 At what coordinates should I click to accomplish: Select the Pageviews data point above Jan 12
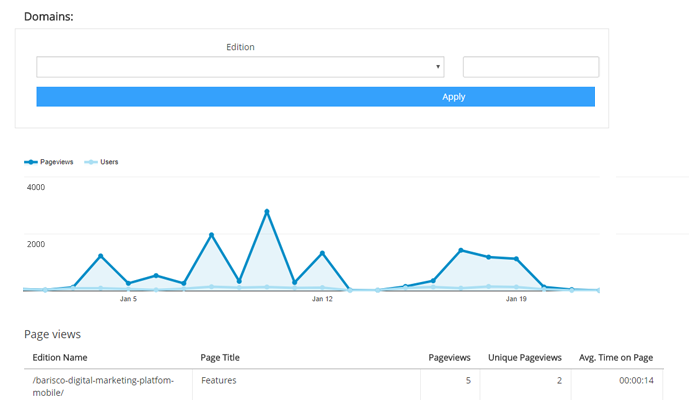tap(322, 253)
